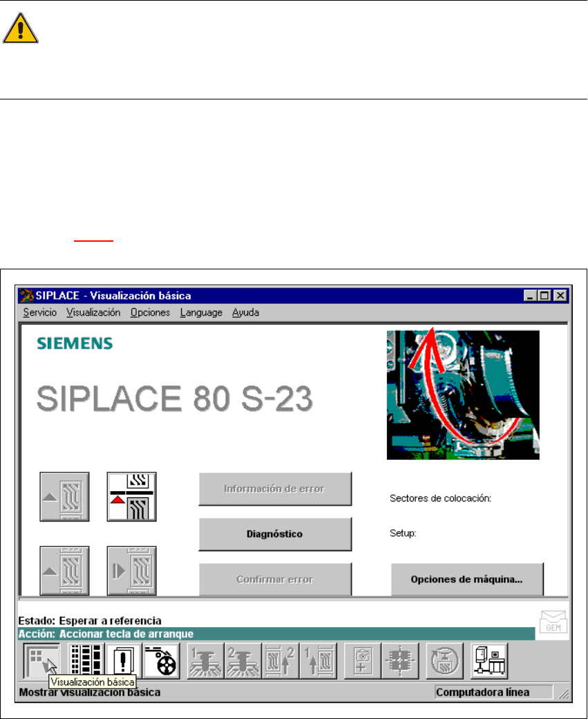Click the 'Setup:' label

pyautogui.click(x=403, y=534)
